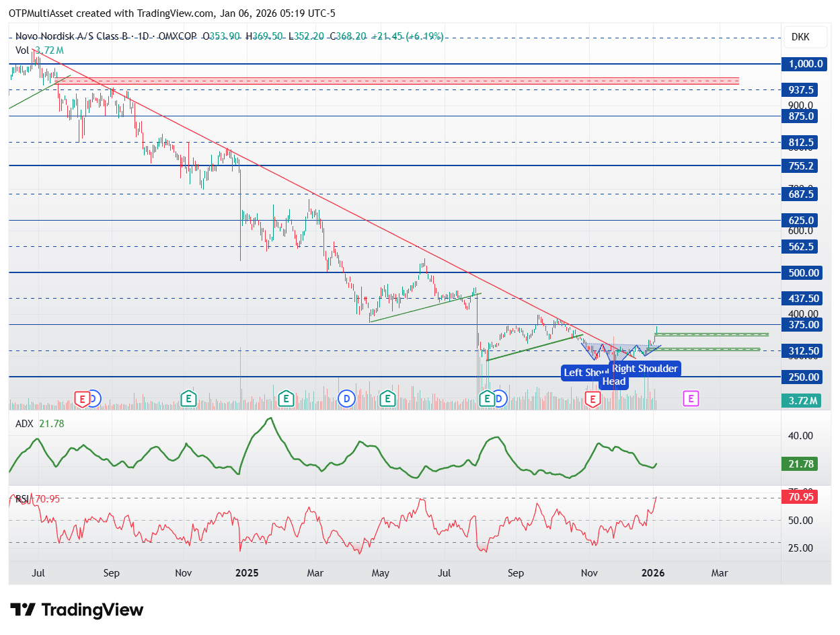Click the Novo Nordisk A/S symbol title

[72, 36]
